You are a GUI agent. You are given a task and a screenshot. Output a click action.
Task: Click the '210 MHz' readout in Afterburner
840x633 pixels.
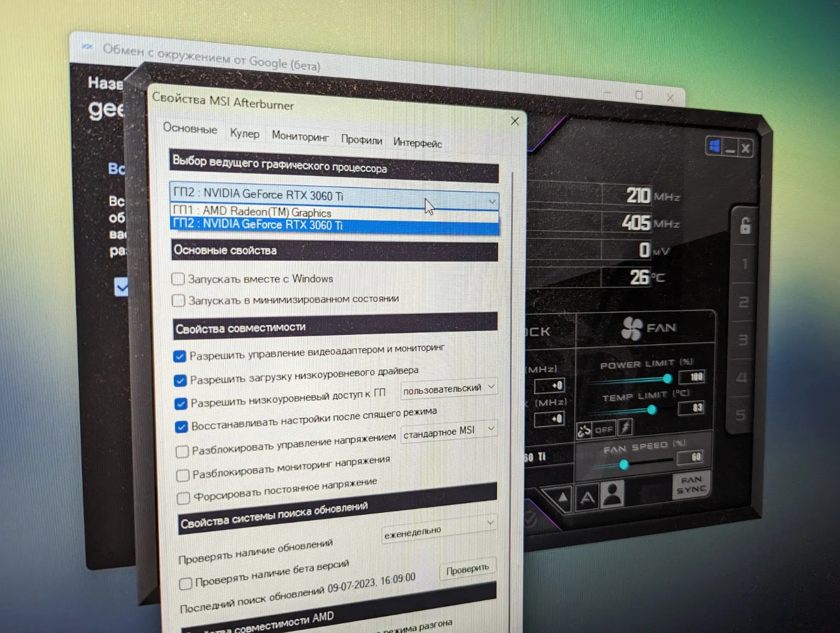[653, 195]
